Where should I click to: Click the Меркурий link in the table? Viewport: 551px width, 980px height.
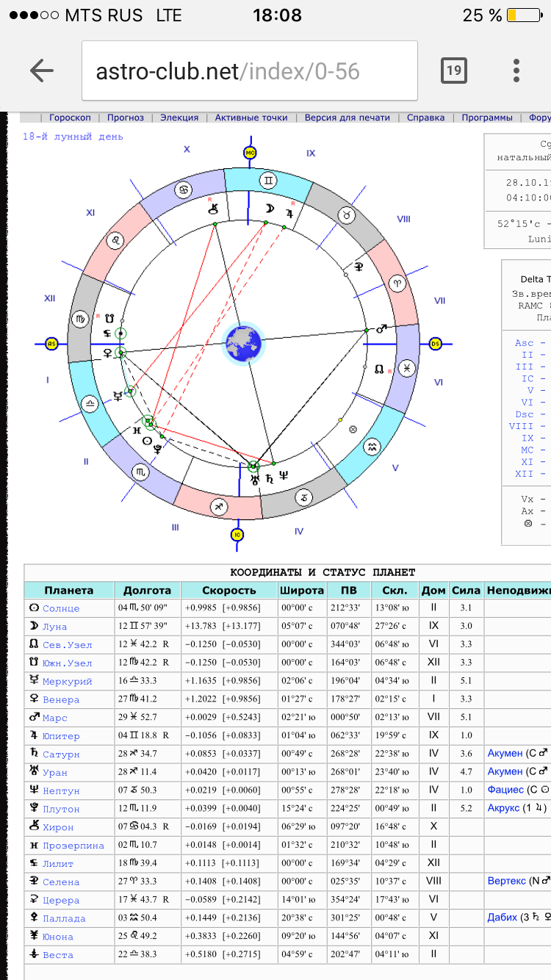[67, 681]
